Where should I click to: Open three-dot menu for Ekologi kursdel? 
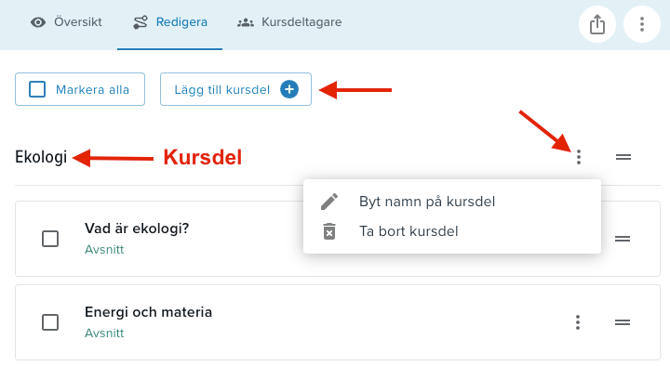579,157
